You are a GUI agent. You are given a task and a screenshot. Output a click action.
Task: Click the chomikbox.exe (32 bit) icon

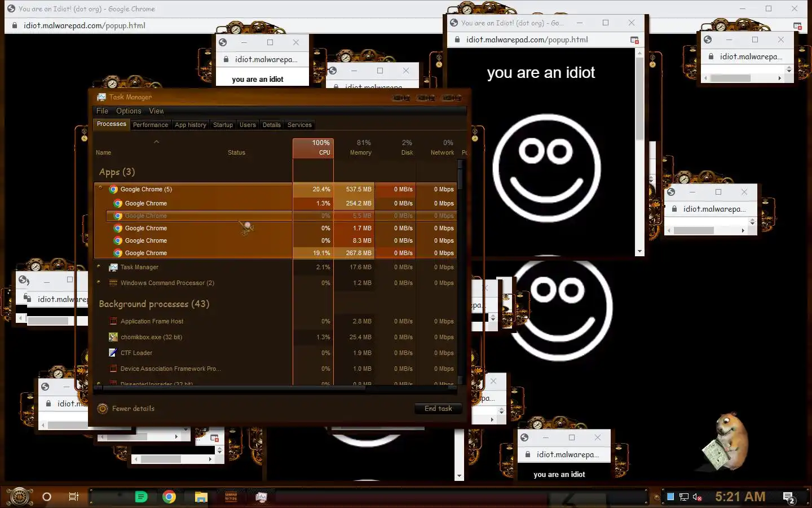113,338
